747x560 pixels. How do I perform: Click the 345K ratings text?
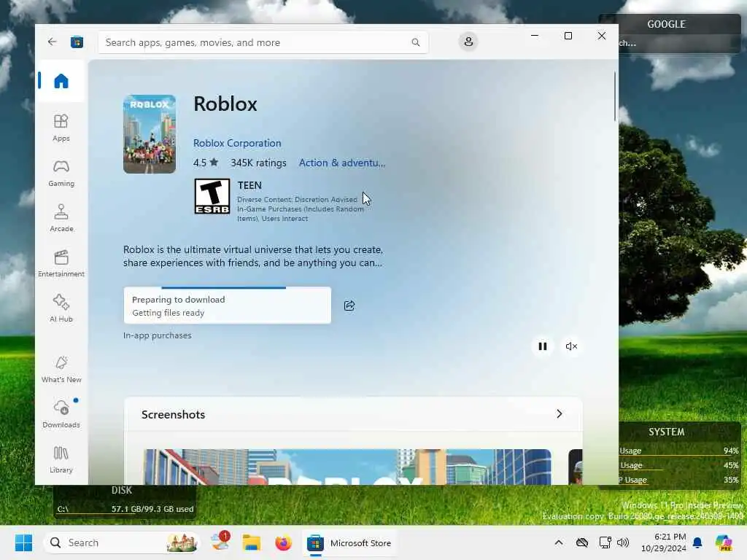coord(258,163)
